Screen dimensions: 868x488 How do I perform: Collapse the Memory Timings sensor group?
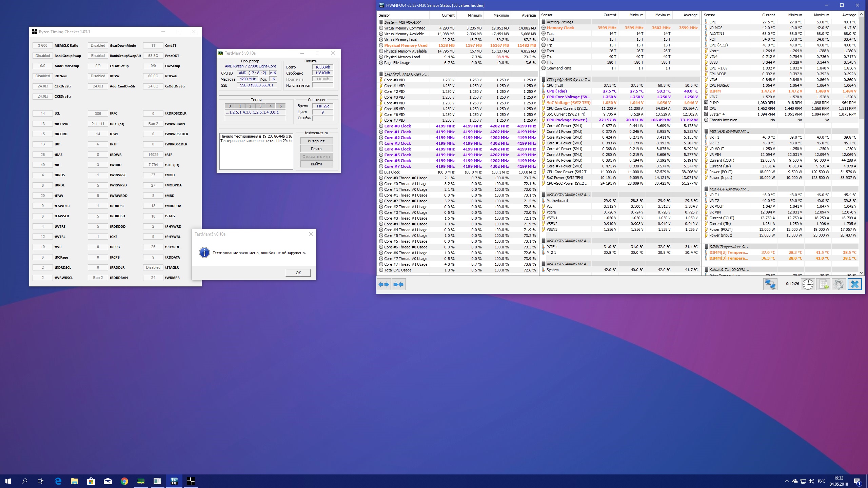559,22
